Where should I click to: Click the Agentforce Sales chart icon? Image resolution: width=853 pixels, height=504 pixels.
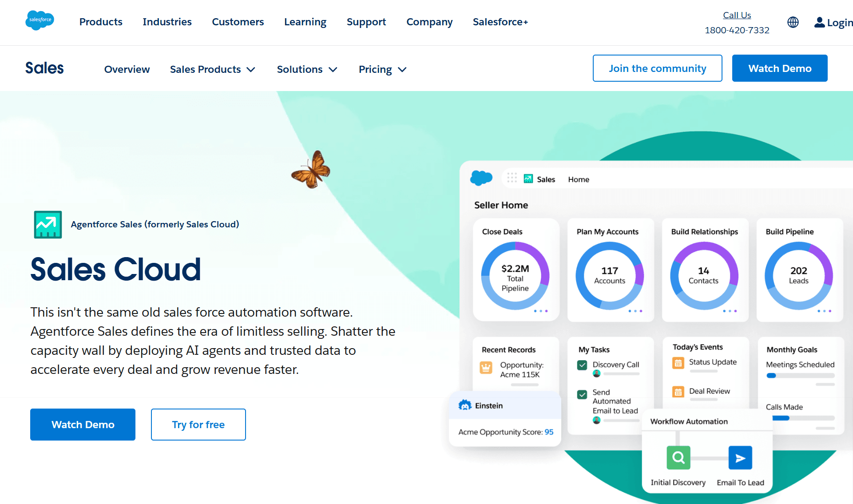coord(47,225)
